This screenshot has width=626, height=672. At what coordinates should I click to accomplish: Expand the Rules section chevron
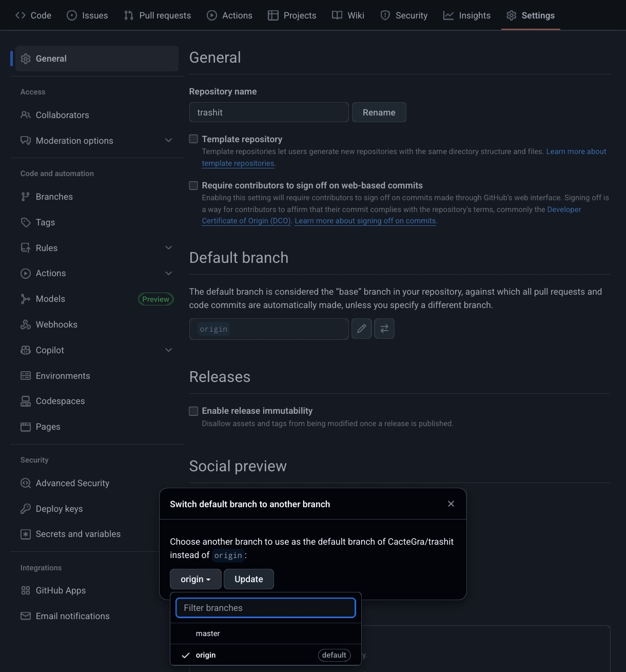point(168,248)
